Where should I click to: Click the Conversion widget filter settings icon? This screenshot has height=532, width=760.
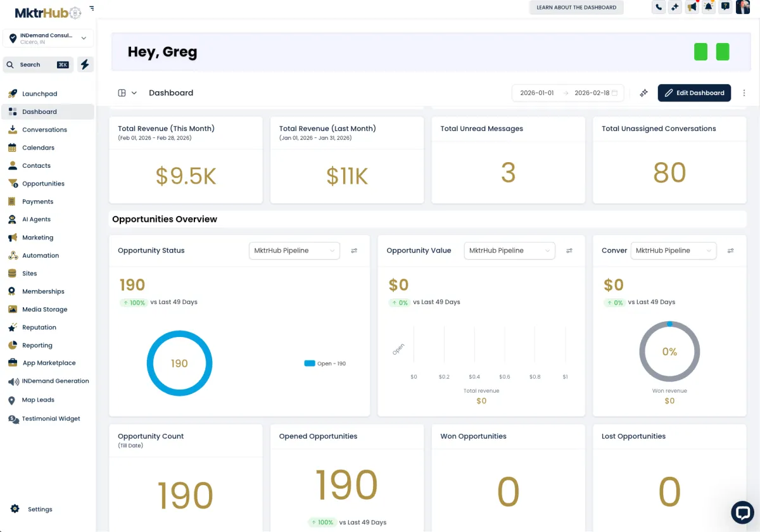pyautogui.click(x=730, y=251)
